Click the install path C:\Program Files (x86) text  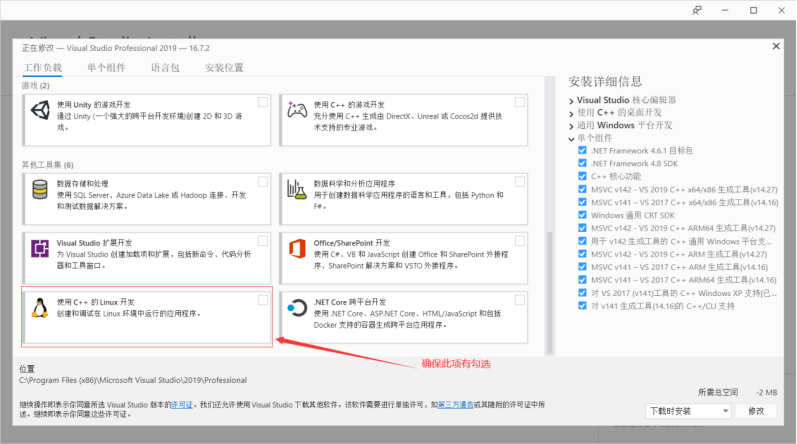(133, 380)
